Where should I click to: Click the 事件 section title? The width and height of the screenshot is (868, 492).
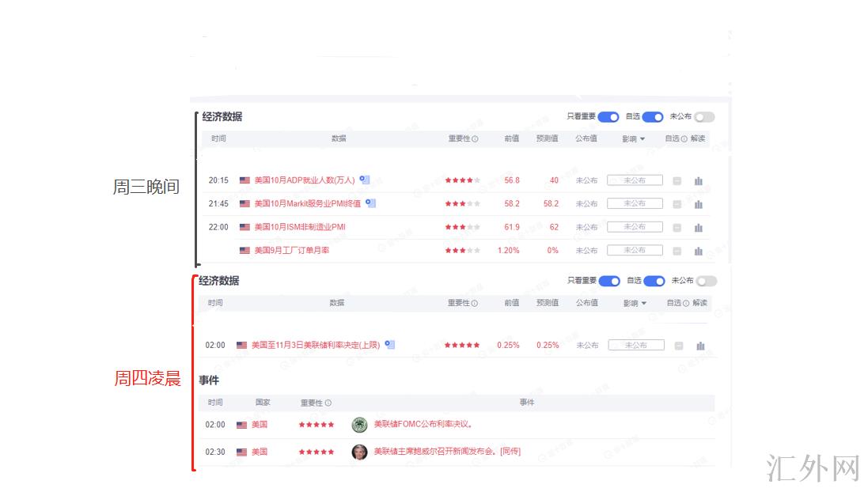[x=209, y=380]
